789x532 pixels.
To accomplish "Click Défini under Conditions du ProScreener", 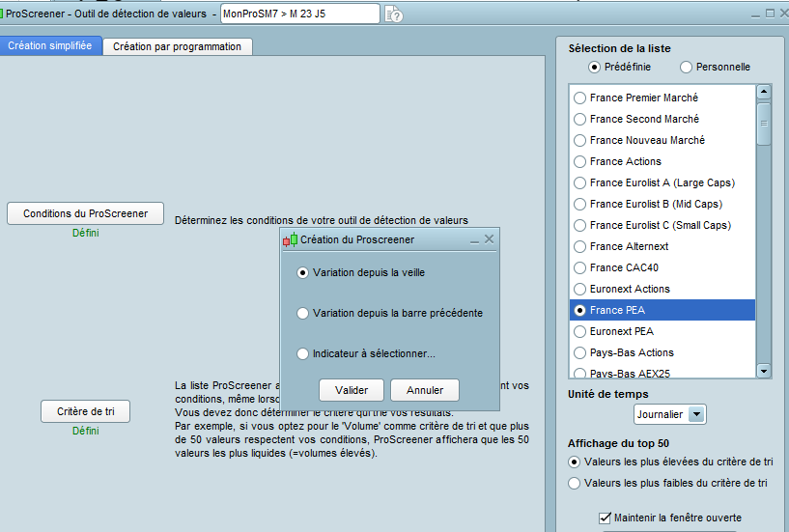I will [86, 233].
